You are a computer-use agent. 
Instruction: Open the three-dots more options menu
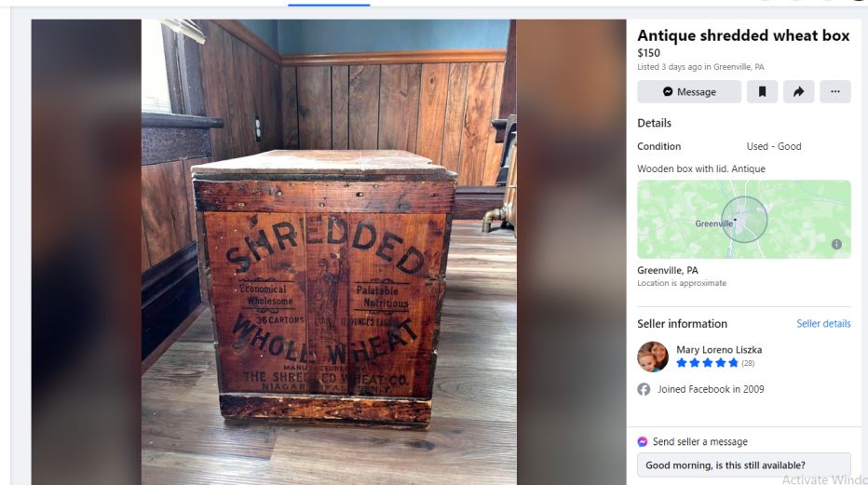coord(834,92)
